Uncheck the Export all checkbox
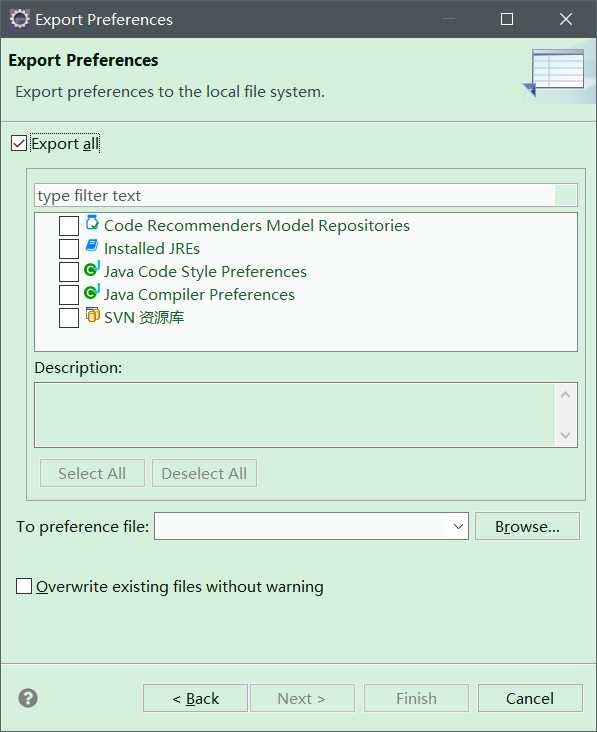 pos(19,143)
